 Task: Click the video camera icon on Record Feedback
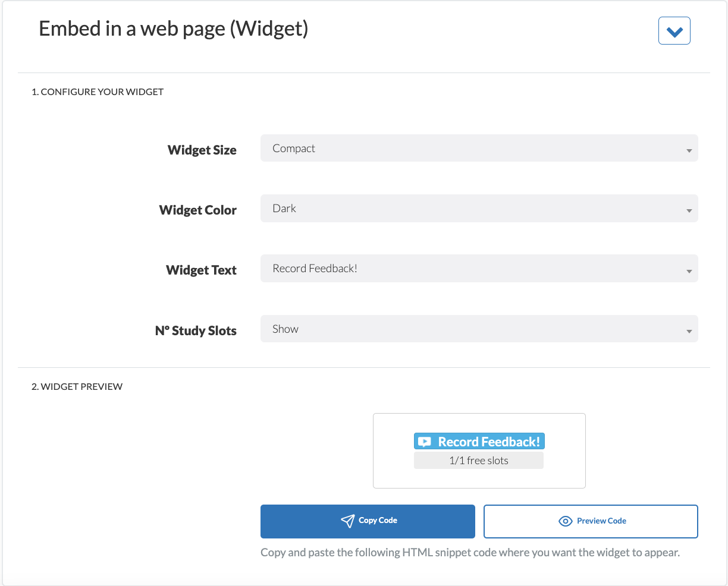click(425, 441)
